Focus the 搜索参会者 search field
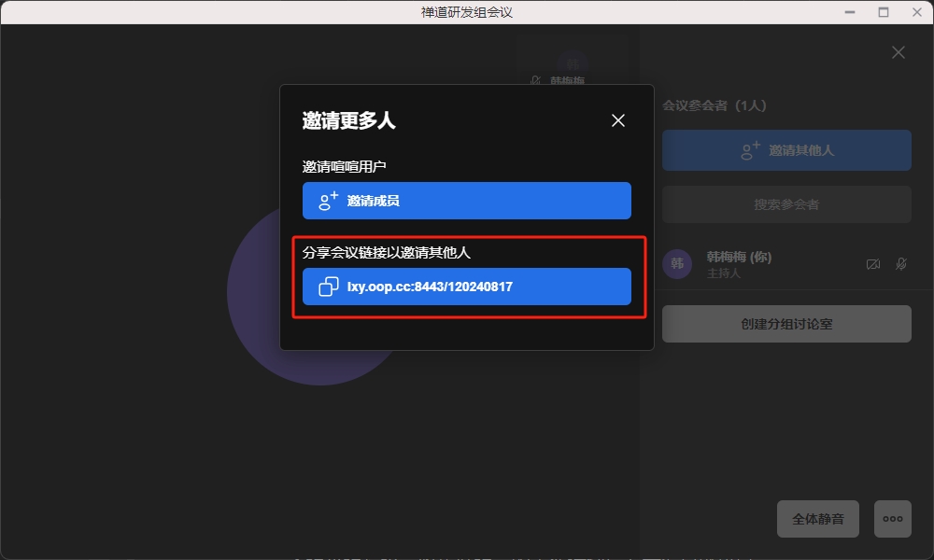The width and height of the screenshot is (934, 560). tap(786, 204)
